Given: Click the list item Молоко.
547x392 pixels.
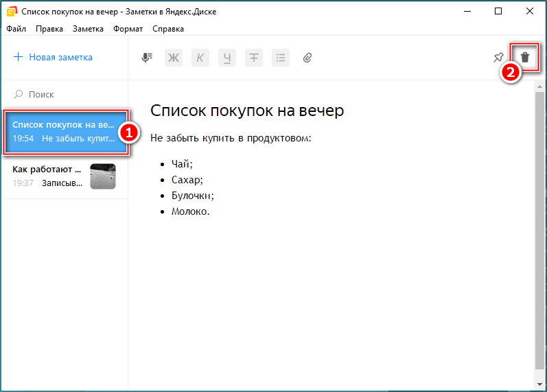Looking at the screenshot, I should coord(191,211).
